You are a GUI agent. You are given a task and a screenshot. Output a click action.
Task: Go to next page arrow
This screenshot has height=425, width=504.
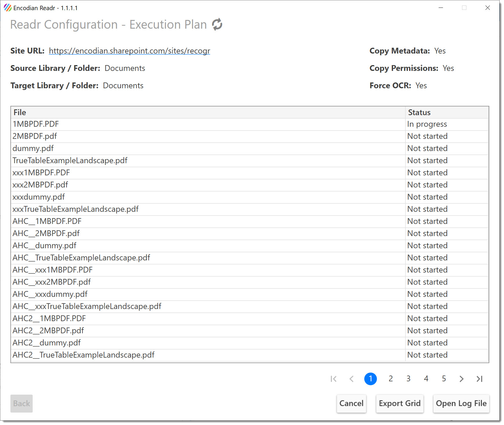tap(461, 379)
